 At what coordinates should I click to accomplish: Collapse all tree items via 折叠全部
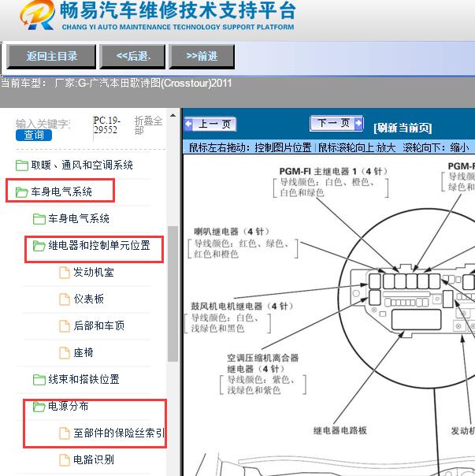[148, 125]
